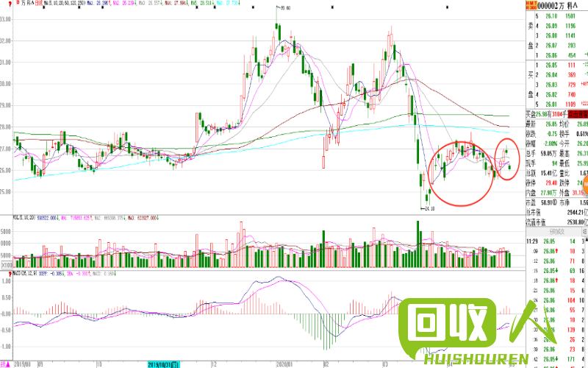Click the 11:29 trade row

[x=557, y=241]
